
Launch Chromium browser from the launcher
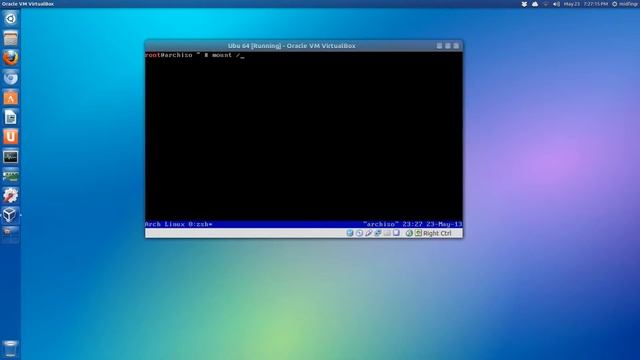pos(11,78)
